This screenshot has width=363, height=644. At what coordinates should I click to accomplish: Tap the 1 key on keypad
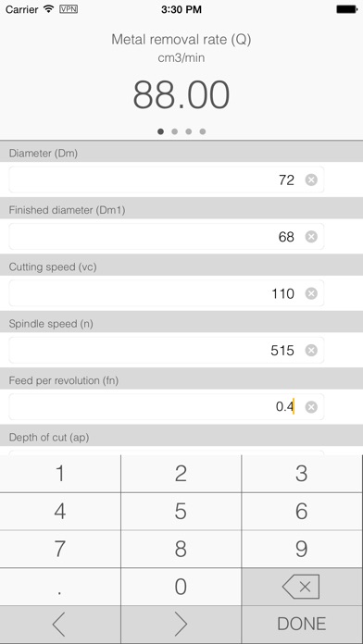coord(60,474)
